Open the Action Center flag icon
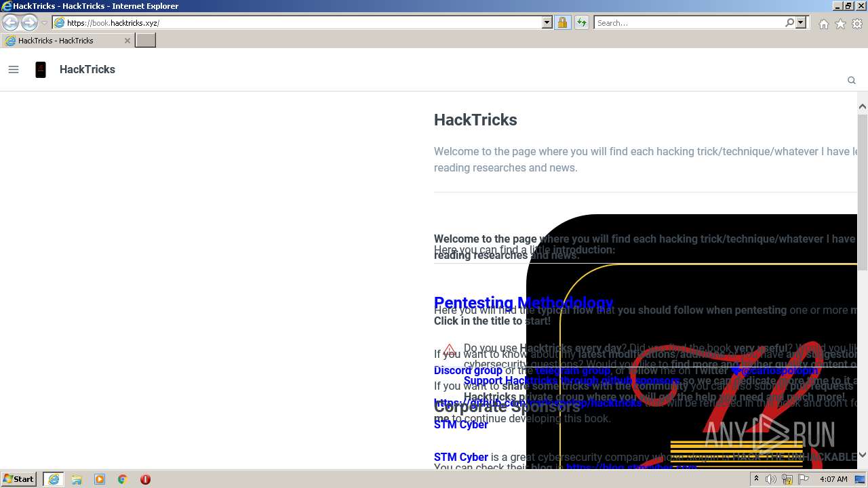This screenshot has height=488, width=868. tap(804, 479)
